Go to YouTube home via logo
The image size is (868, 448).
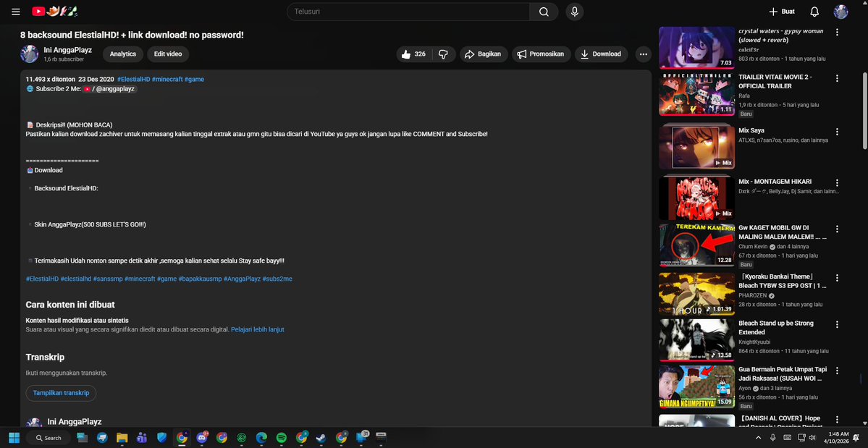(x=54, y=11)
